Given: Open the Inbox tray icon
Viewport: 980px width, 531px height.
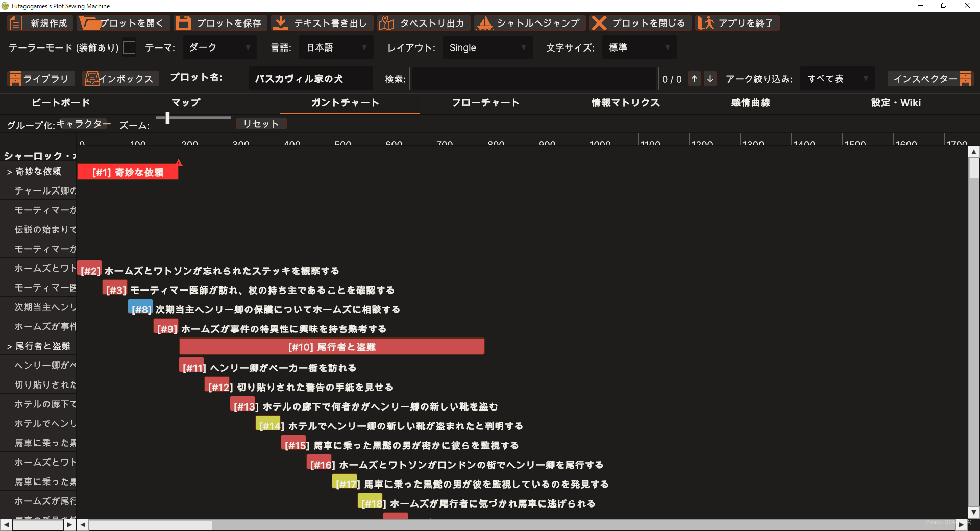Looking at the screenshot, I should [92, 79].
